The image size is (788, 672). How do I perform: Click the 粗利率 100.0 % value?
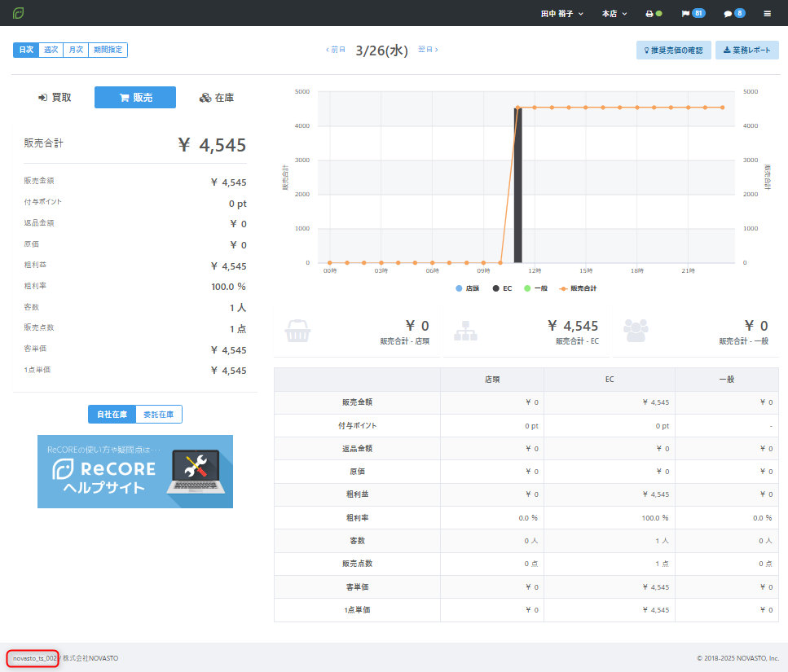pyautogui.click(x=229, y=287)
